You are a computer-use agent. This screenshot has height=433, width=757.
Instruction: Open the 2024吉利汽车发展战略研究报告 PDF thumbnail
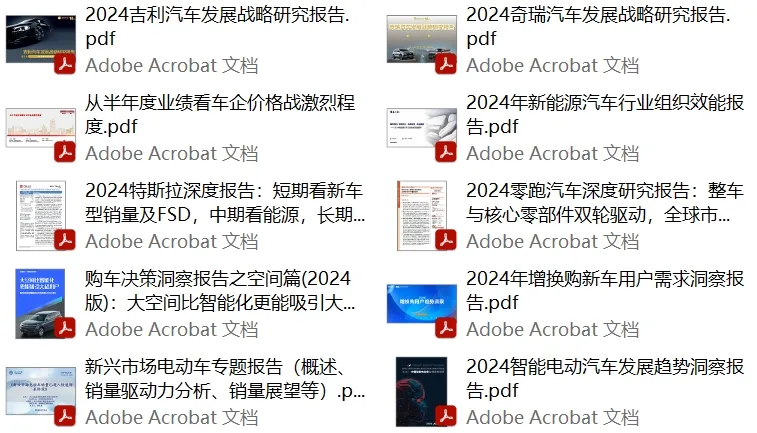coord(41,40)
